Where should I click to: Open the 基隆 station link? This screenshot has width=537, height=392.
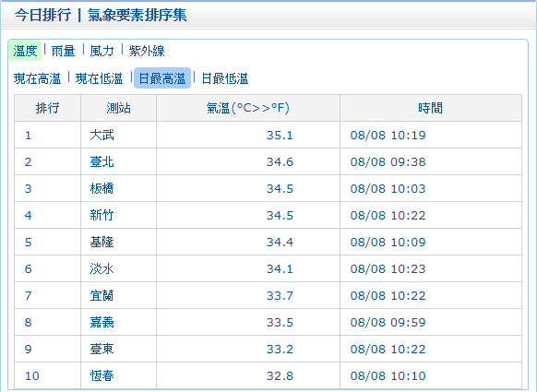tap(101, 242)
